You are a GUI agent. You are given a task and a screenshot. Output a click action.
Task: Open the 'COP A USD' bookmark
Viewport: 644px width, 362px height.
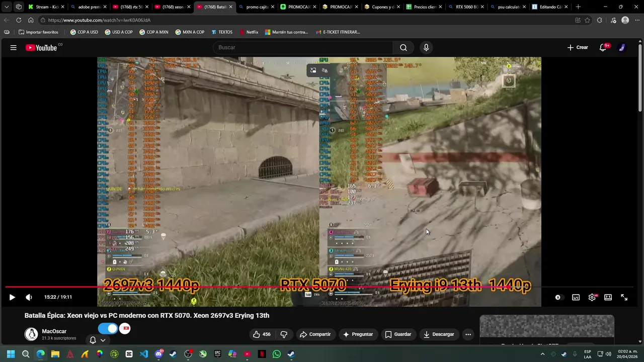click(84, 32)
